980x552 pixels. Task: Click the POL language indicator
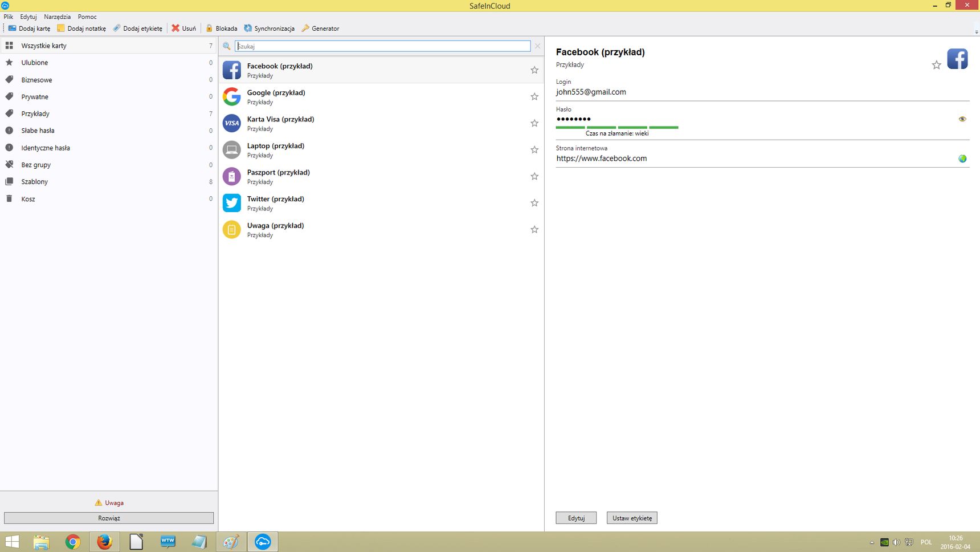(x=926, y=542)
